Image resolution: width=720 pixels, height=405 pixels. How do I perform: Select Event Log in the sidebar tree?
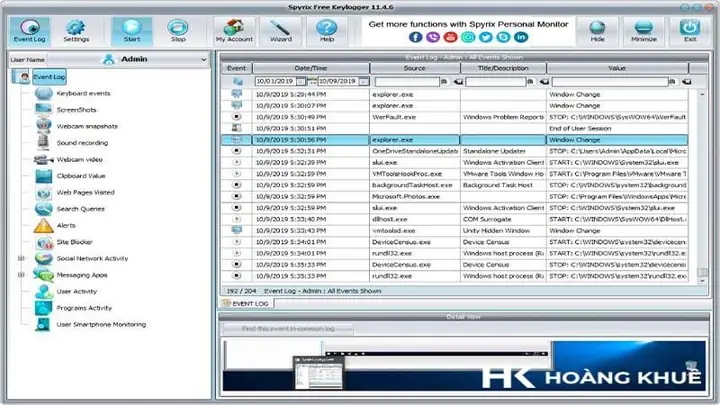point(49,77)
